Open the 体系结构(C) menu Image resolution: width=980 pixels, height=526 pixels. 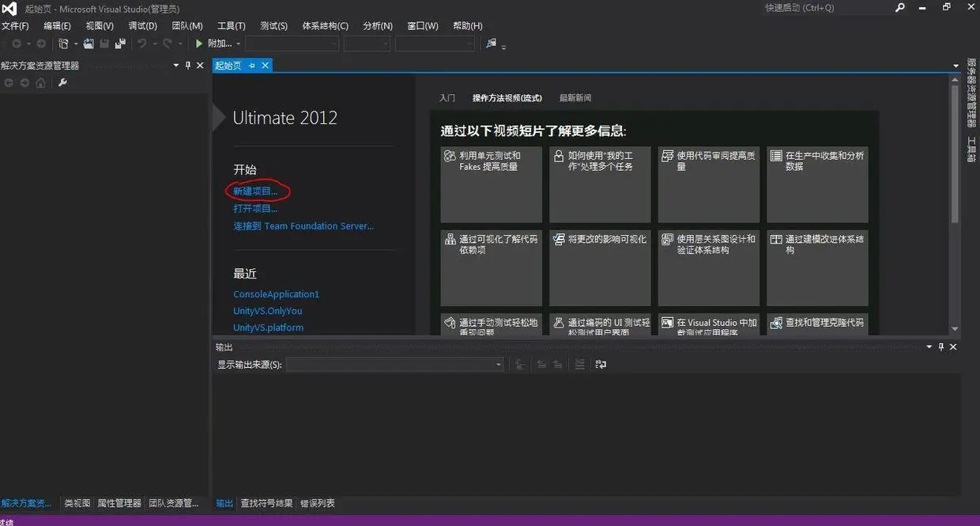[x=325, y=26]
